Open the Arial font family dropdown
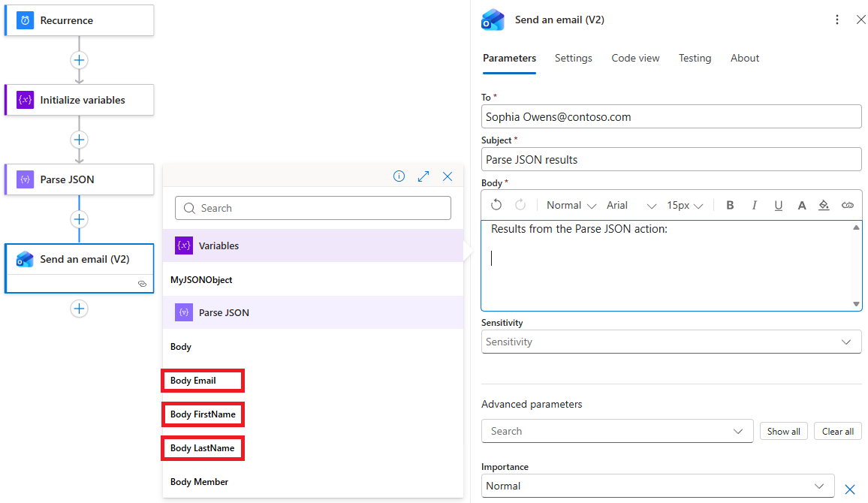The width and height of the screenshot is (868, 503). (631, 205)
